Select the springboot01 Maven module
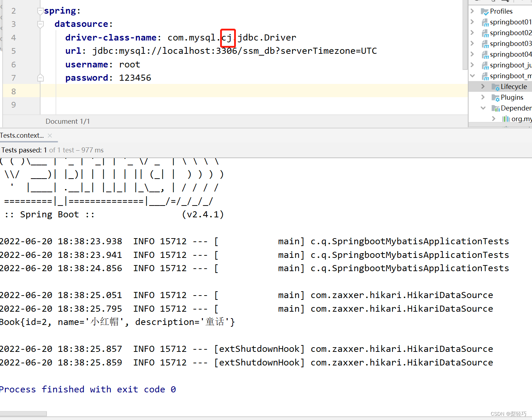 [x=510, y=22]
